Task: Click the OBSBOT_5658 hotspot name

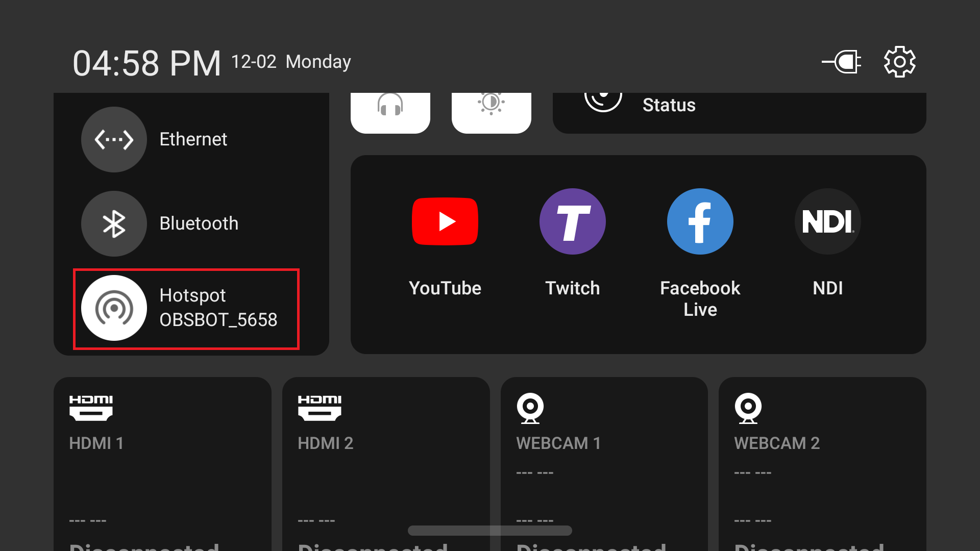Action: pyautogui.click(x=218, y=320)
